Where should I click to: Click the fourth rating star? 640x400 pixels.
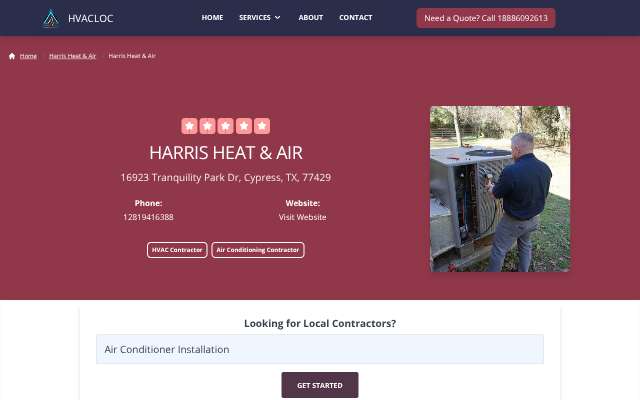[x=244, y=126]
